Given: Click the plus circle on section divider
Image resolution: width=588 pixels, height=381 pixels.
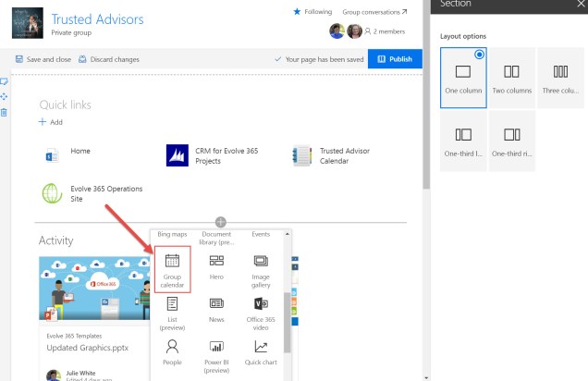Looking at the screenshot, I should click(220, 222).
